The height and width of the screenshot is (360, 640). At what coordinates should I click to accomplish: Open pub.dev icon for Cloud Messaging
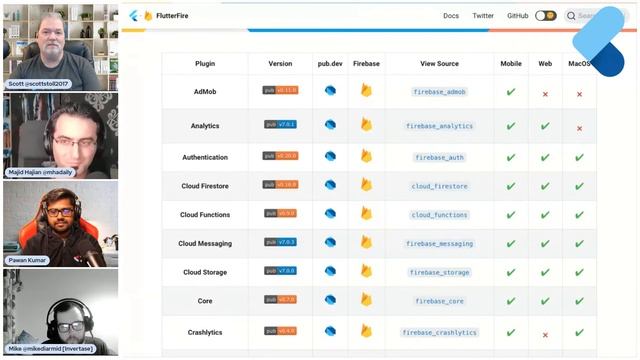[x=330, y=242]
